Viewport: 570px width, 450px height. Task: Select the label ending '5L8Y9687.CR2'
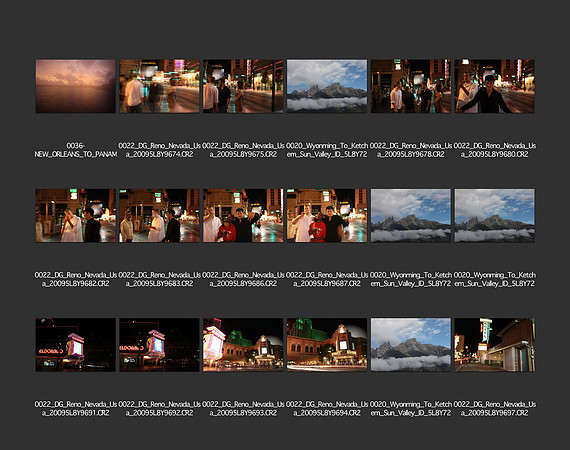pyautogui.click(x=327, y=279)
